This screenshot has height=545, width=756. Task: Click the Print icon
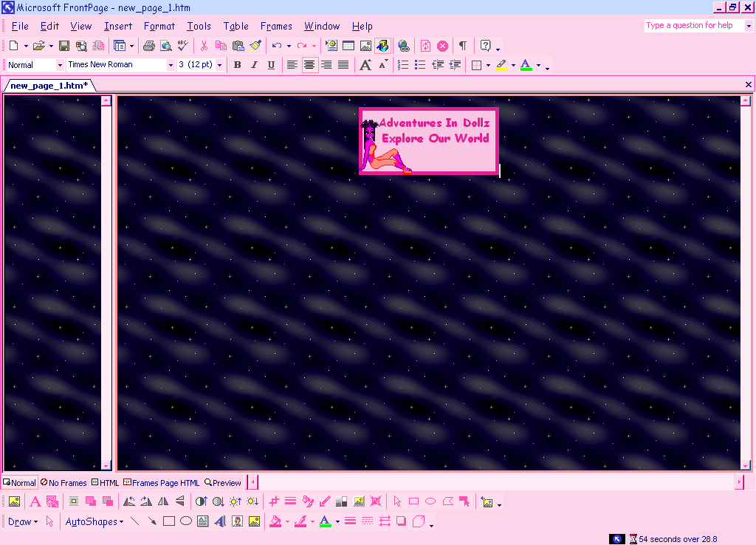click(149, 46)
